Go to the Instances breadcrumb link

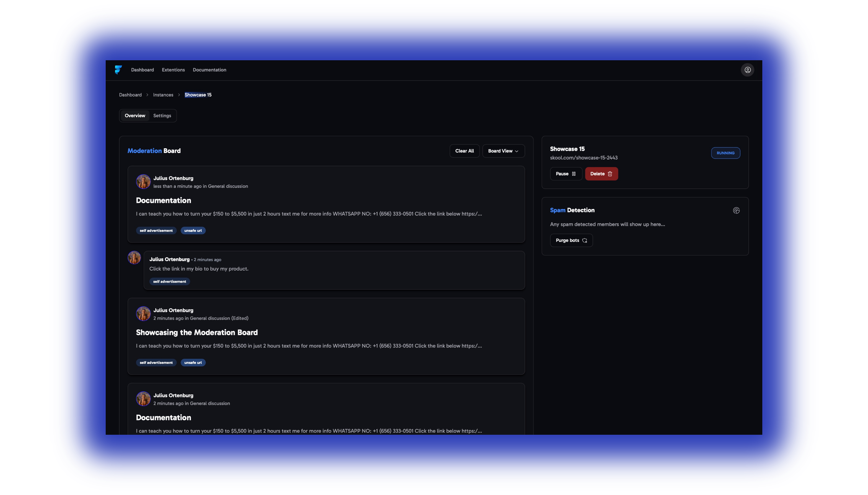(x=163, y=95)
